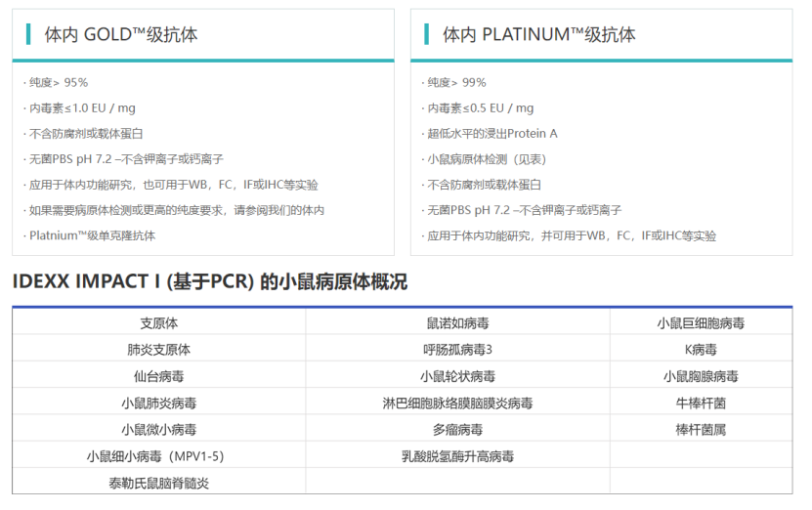812x510 pixels.
Task: Open the 小鼠病原体检测（见表）reference
Action: (x=487, y=159)
